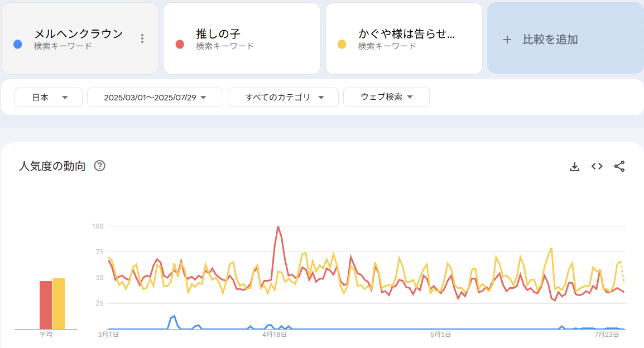This screenshot has width=644, height=348.
Task: Click the yellow average bar
Action: point(59,304)
